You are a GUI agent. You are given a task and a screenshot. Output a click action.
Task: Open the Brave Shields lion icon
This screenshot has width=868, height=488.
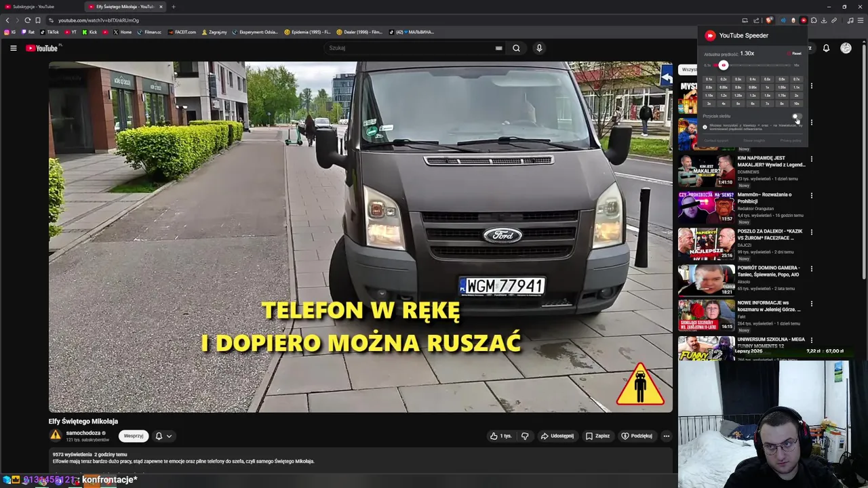tap(769, 20)
